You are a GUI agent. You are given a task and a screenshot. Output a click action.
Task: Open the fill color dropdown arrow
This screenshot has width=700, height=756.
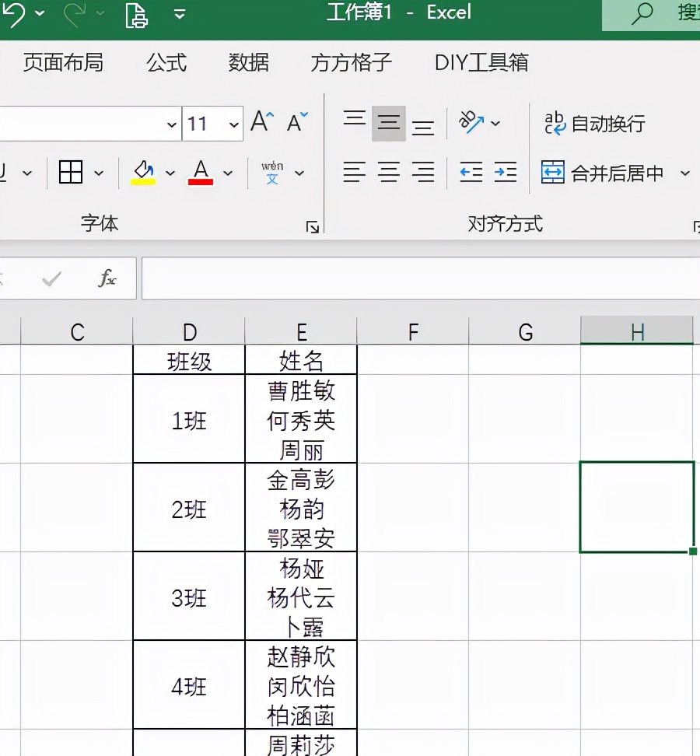click(x=170, y=172)
